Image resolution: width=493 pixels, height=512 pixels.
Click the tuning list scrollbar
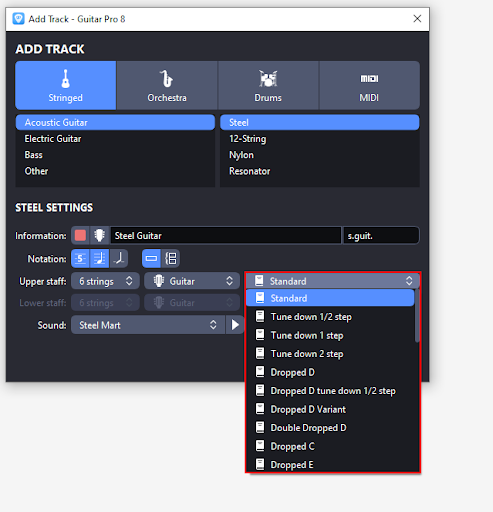[417, 315]
